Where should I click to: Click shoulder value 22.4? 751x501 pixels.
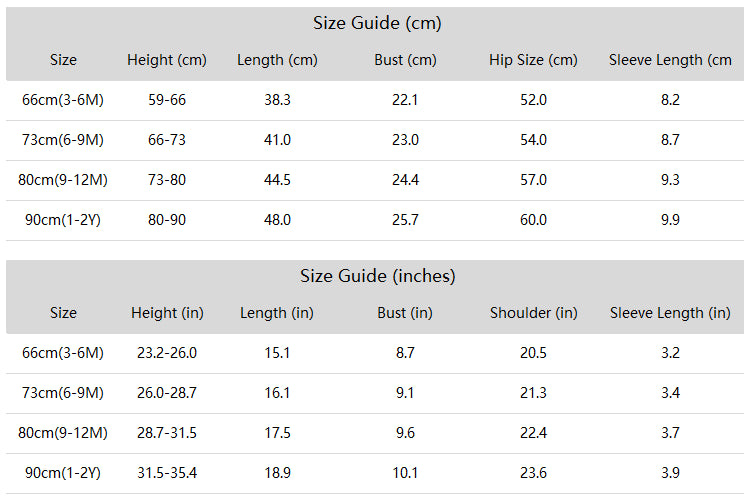[x=533, y=433]
